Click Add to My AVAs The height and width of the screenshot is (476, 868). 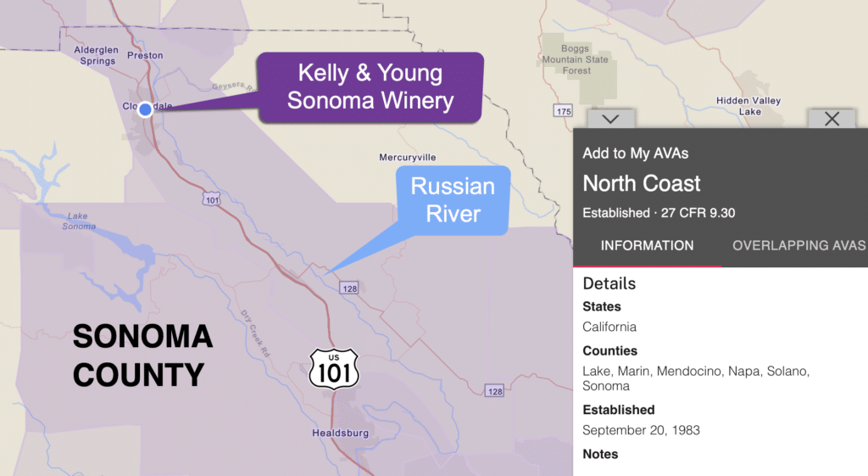click(x=635, y=154)
